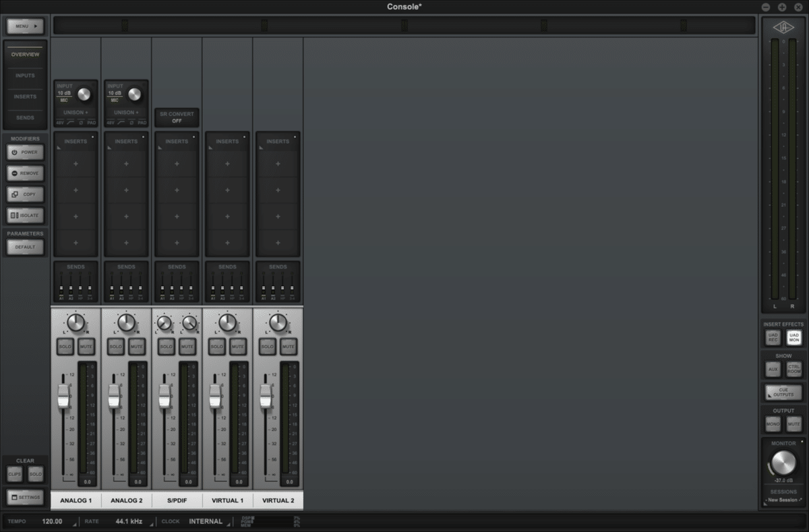Click the Analog 2 pan knob
The image size is (809, 532).
click(126, 323)
